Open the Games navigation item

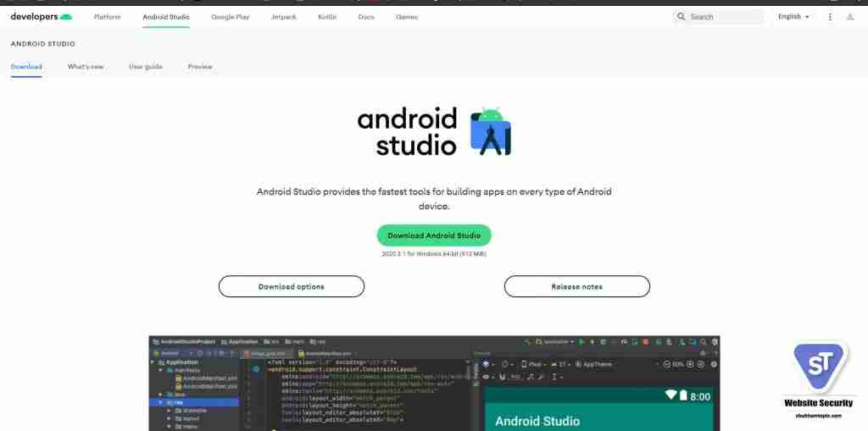407,17
